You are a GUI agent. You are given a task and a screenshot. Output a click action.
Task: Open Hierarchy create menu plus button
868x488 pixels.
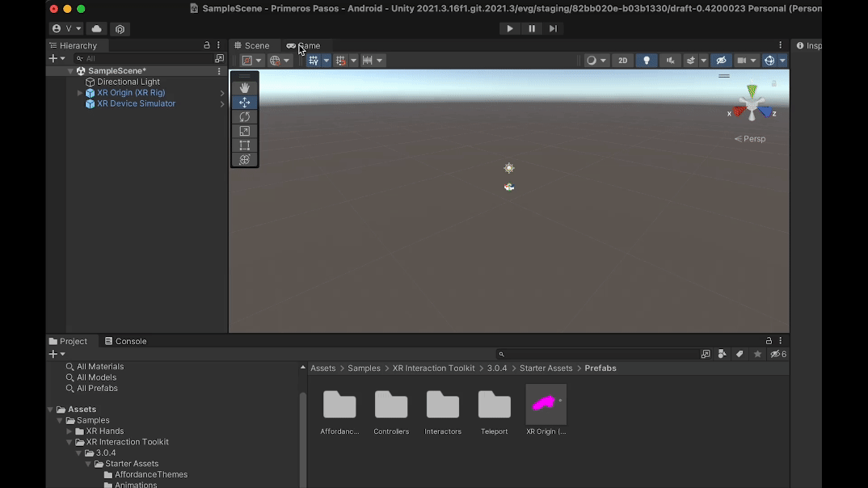57,58
